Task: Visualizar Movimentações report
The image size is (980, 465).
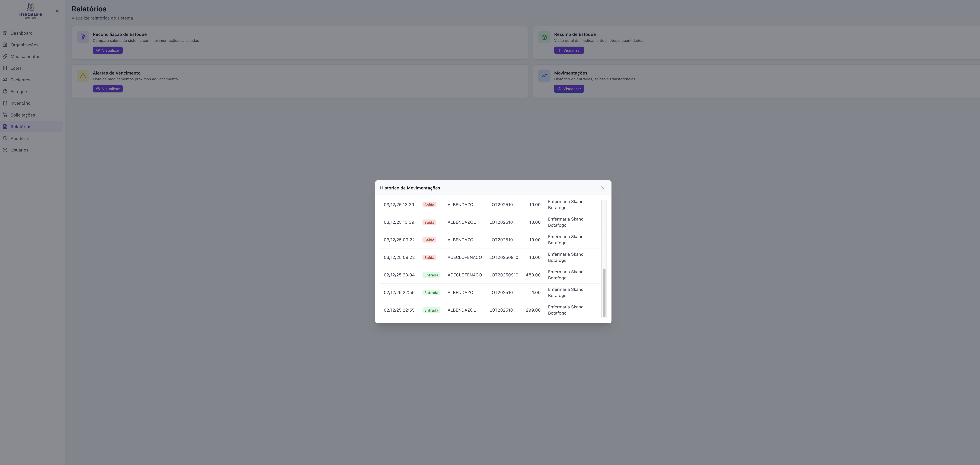Action: pos(569,89)
